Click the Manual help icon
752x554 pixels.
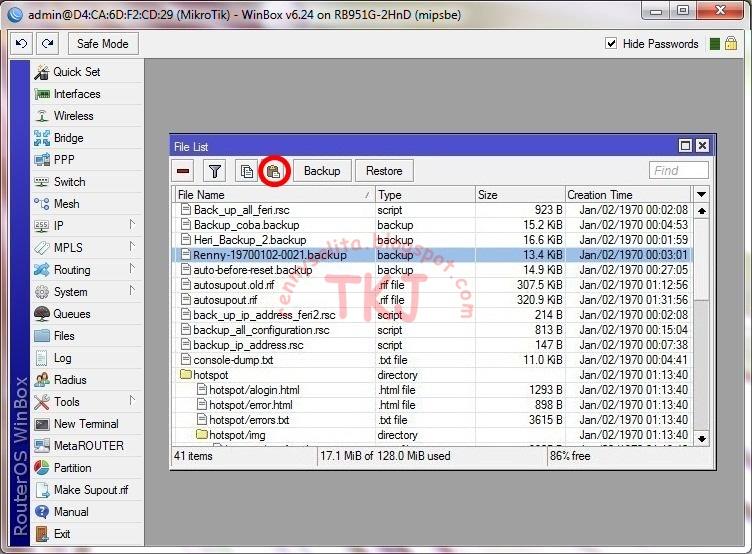[42, 512]
